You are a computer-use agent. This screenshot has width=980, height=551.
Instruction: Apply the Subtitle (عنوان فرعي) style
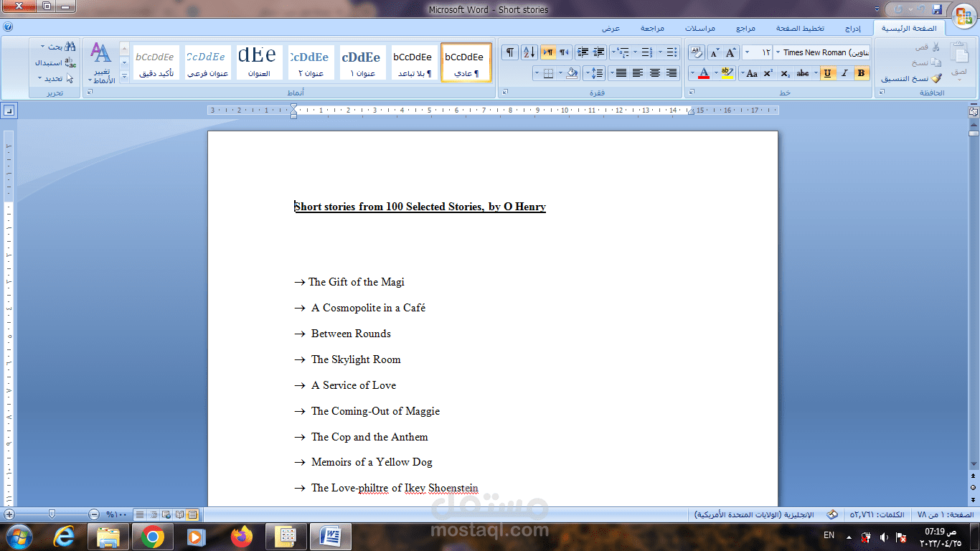tap(207, 63)
